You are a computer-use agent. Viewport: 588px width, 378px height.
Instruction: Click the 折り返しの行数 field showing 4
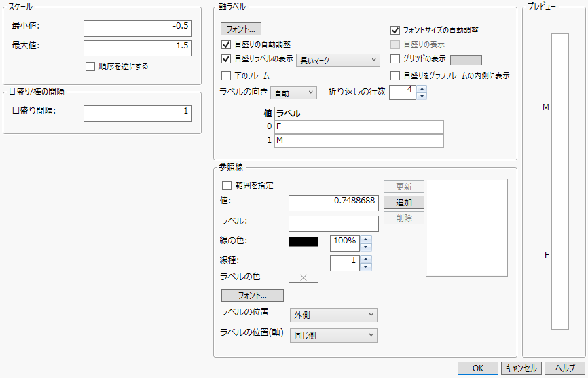pyautogui.click(x=403, y=92)
